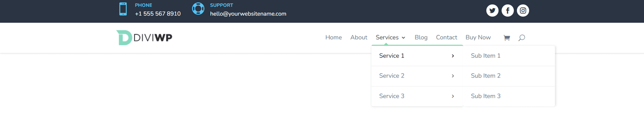Click the DiviWP logo
The height and width of the screenshot is (134, 644).
point(144,38)
